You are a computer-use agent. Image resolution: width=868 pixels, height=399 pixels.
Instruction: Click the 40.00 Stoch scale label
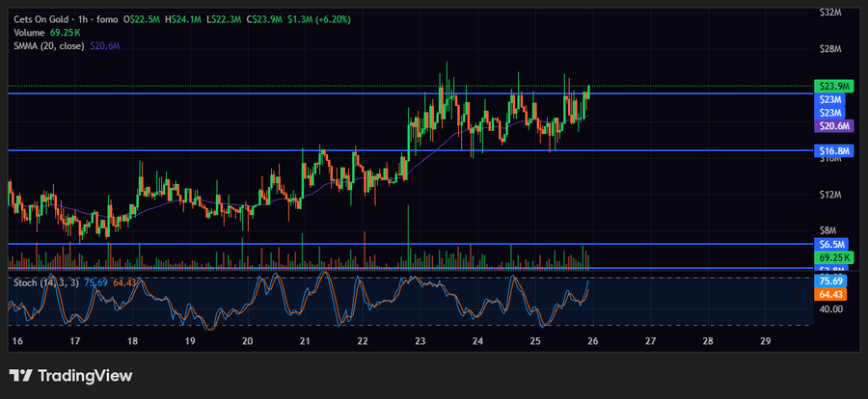coord(830,308)
